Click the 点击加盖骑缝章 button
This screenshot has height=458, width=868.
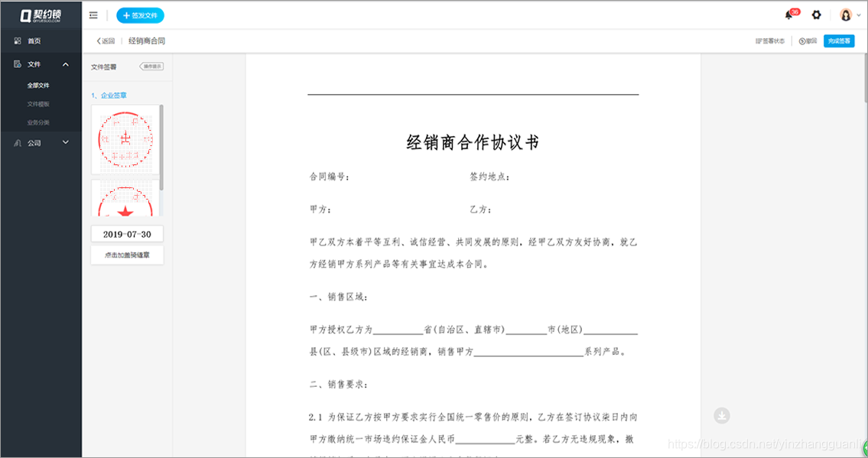click(127, 255)
